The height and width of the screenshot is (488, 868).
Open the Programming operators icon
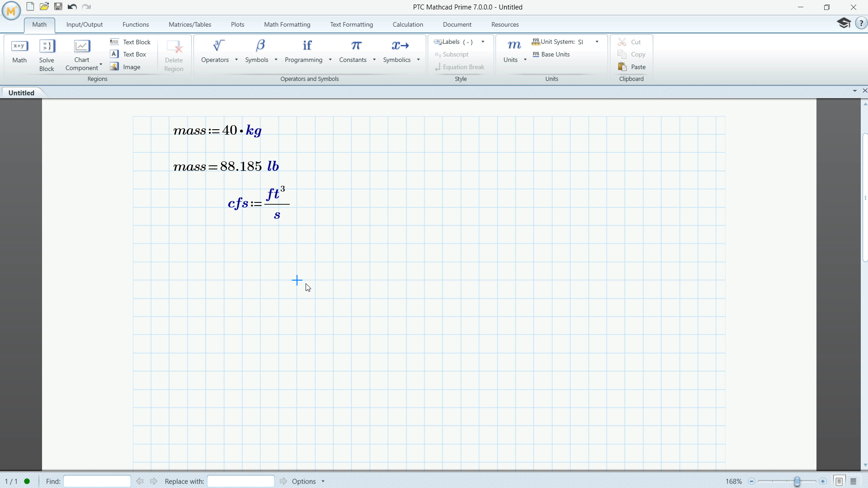(x=307, y=46)
